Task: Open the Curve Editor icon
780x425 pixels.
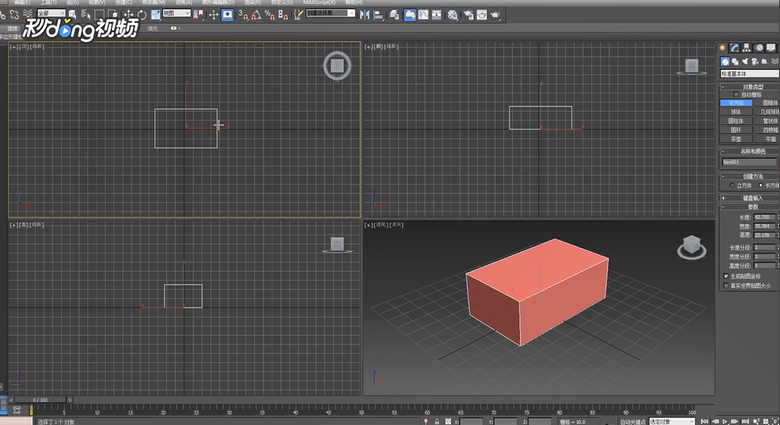Action: coord(423,15)
